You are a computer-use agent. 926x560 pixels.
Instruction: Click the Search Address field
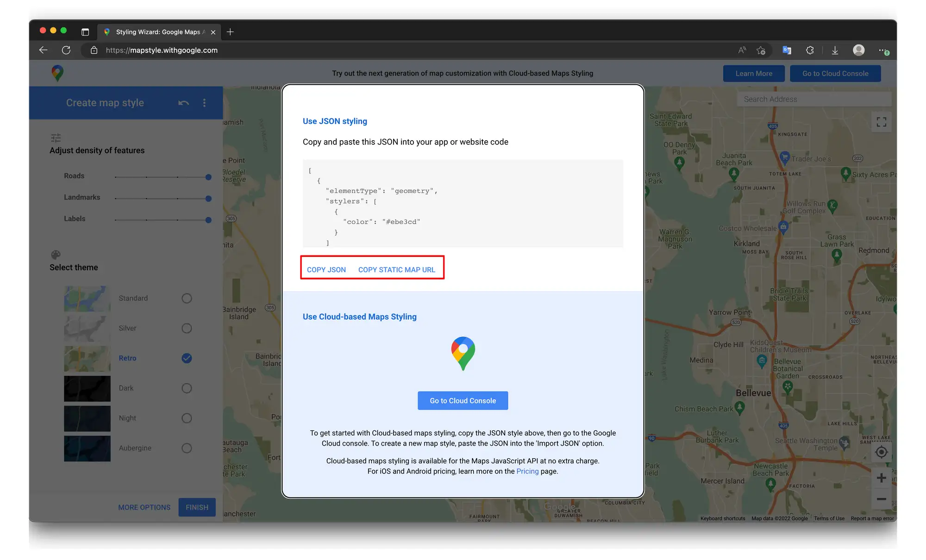tap(814, 99)
